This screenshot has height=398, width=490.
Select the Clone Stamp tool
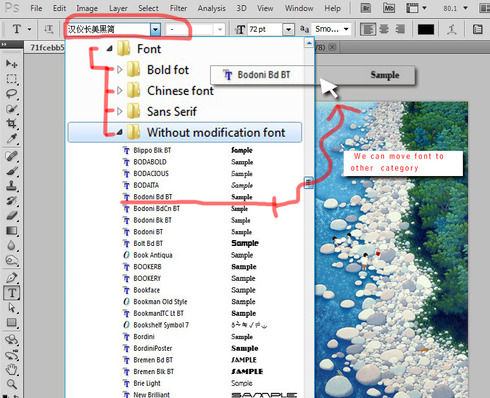11,186
